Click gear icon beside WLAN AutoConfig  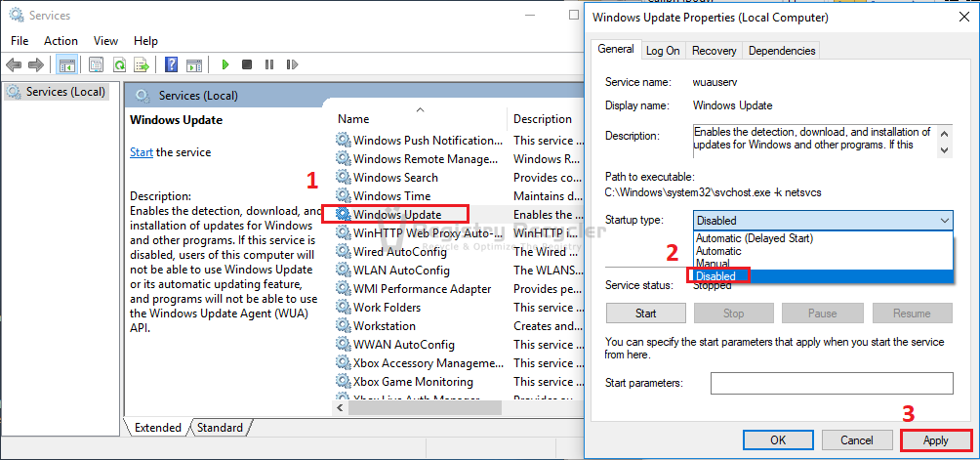coord(344,270)
